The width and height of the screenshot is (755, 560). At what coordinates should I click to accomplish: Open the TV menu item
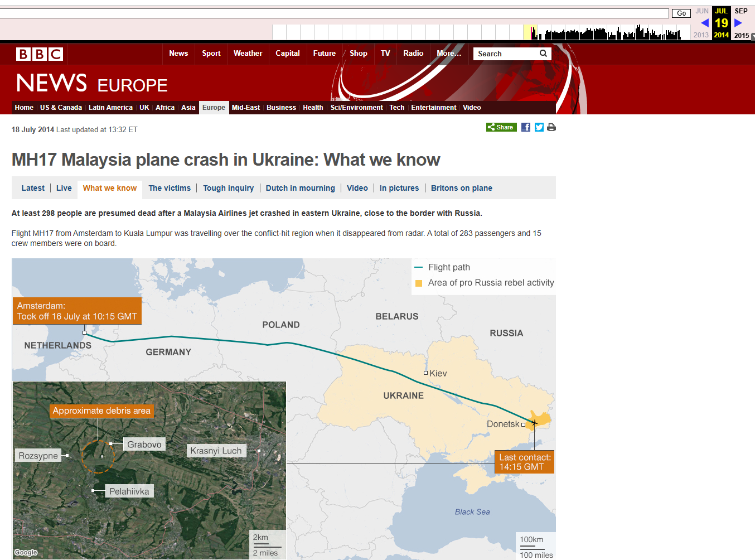click(x=385, y=54)
